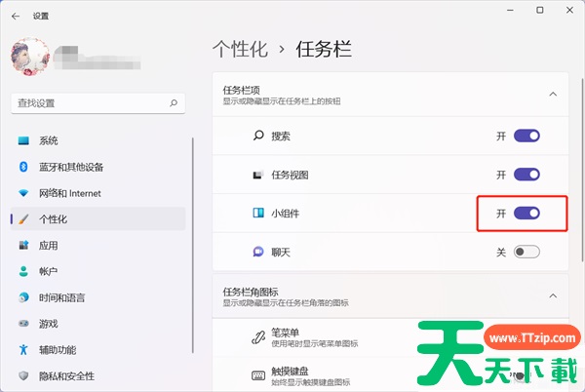Turn off the 搜索 toggle
The height and width of the screenshot is (392, 585).
pos(526,136)
